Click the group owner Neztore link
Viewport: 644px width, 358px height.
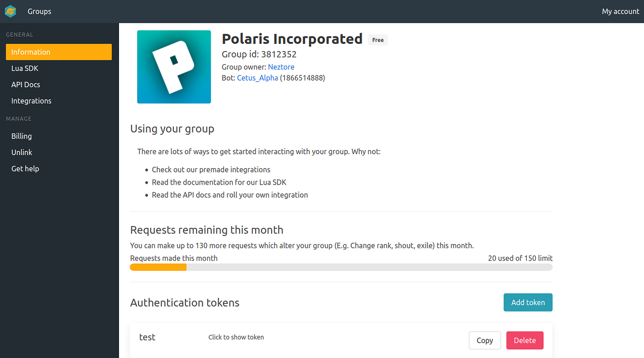[x=281, y=67]
